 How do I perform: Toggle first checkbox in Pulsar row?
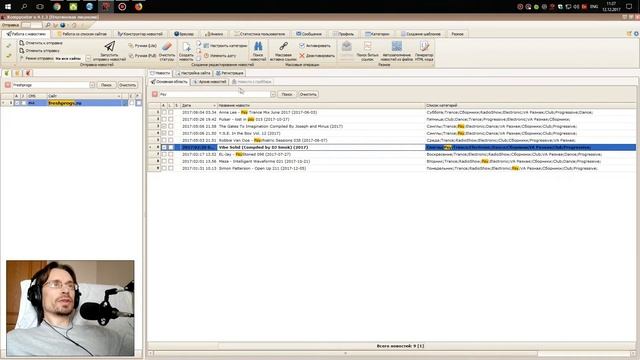(x=164, y=119)
